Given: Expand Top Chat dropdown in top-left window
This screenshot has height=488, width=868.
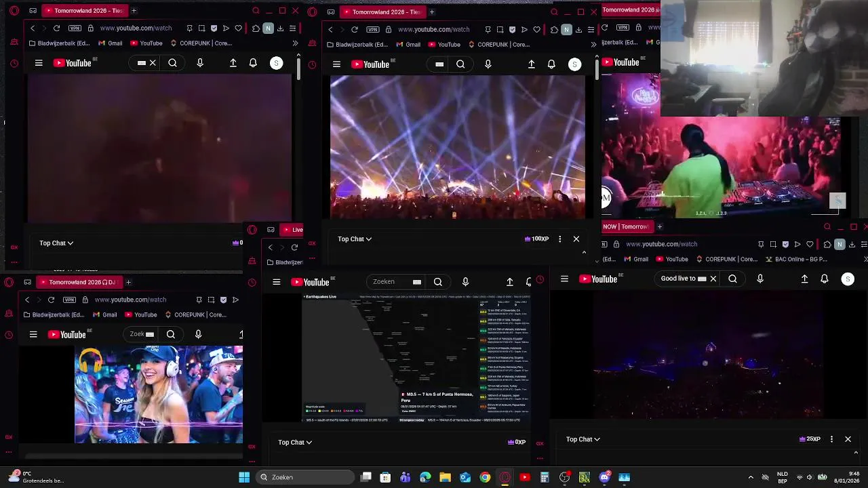Looking at the screenshot, I should coord(56,243).
